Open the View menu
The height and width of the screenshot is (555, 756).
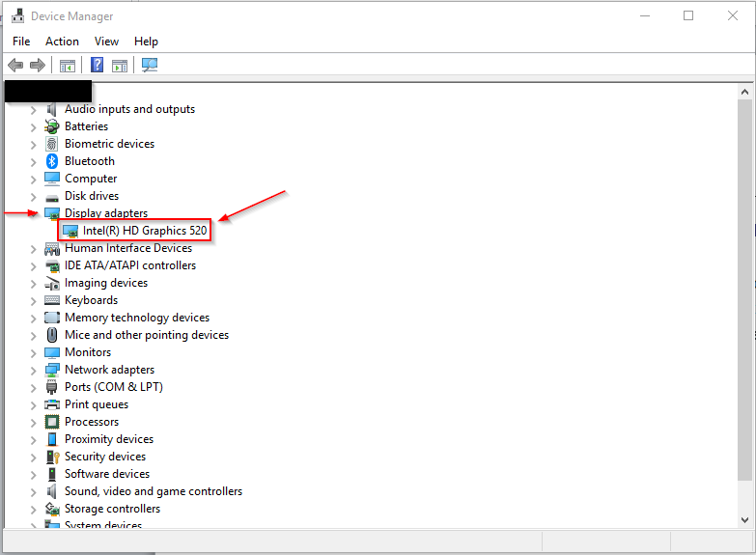pyautogui.click(x=106, y=42)
